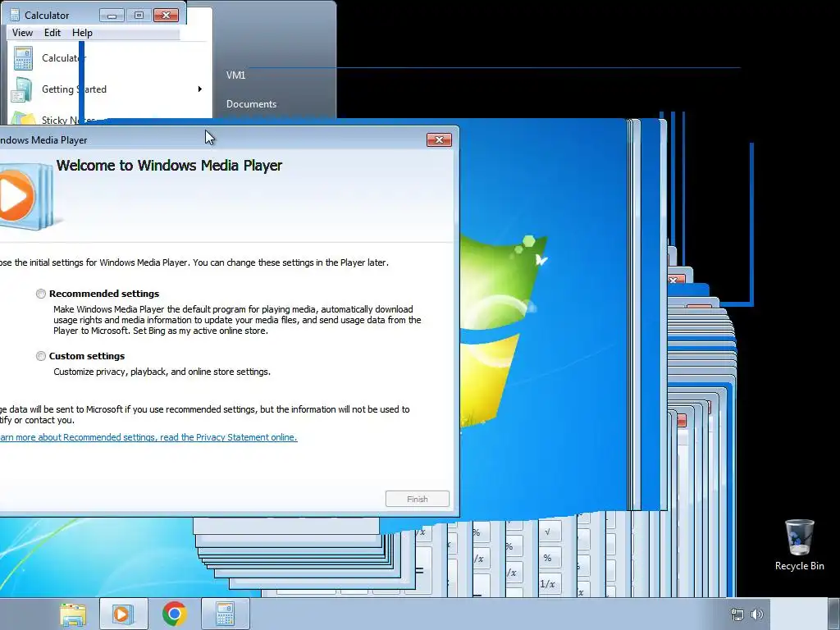Expand the Getting Started submenu arrow
The width and height of the screenshot is (840, 630).
(x=200, y=89)
